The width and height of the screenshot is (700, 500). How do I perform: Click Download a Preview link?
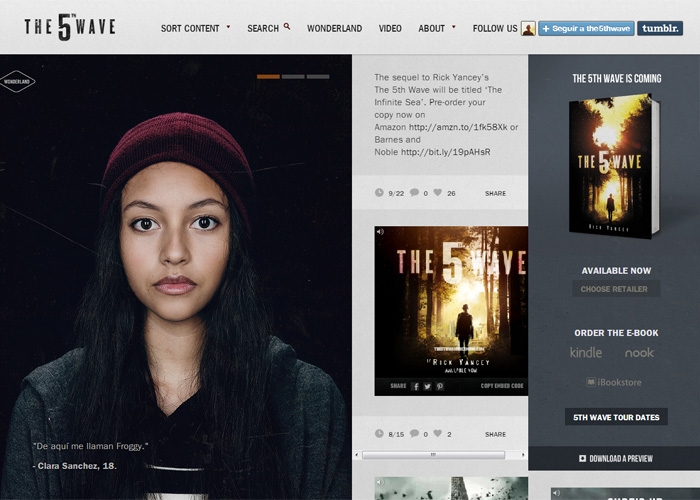[x=616, y=458]
